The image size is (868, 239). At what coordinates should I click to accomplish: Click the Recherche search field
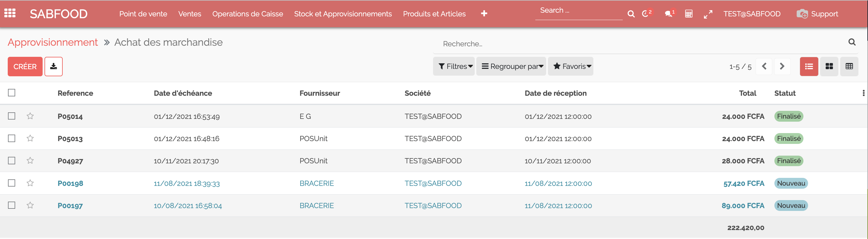tap(640, 44)
